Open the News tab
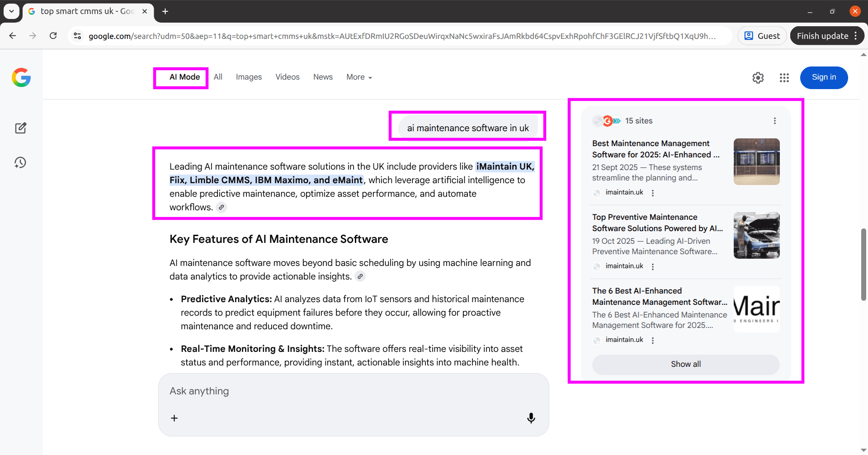This screenshot has height=455, width=868. point(322,77)
